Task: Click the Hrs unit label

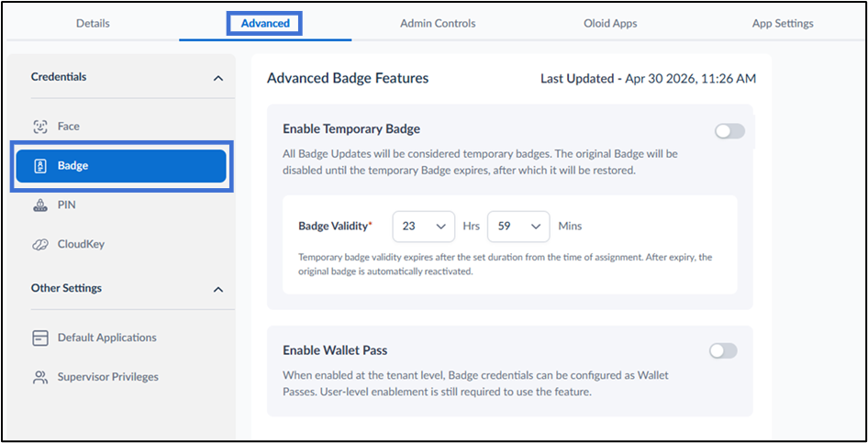Action: click(x=471, y=227)
